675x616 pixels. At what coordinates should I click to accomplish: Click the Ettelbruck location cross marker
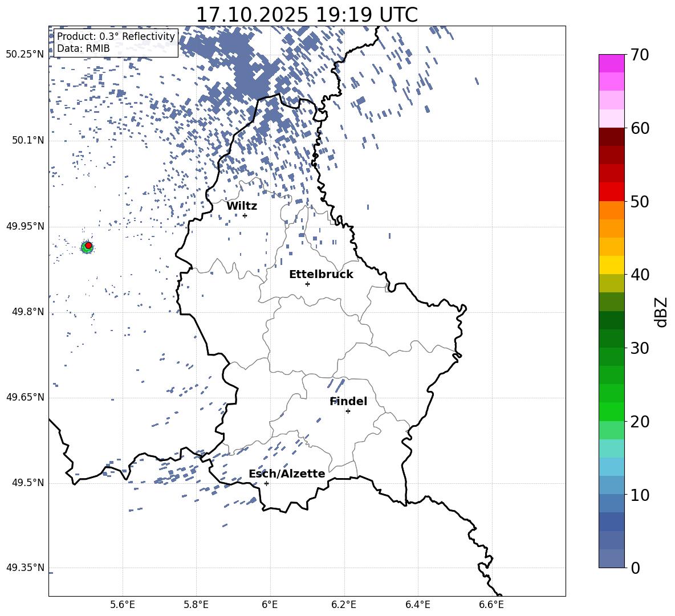(x=307, y=284)
